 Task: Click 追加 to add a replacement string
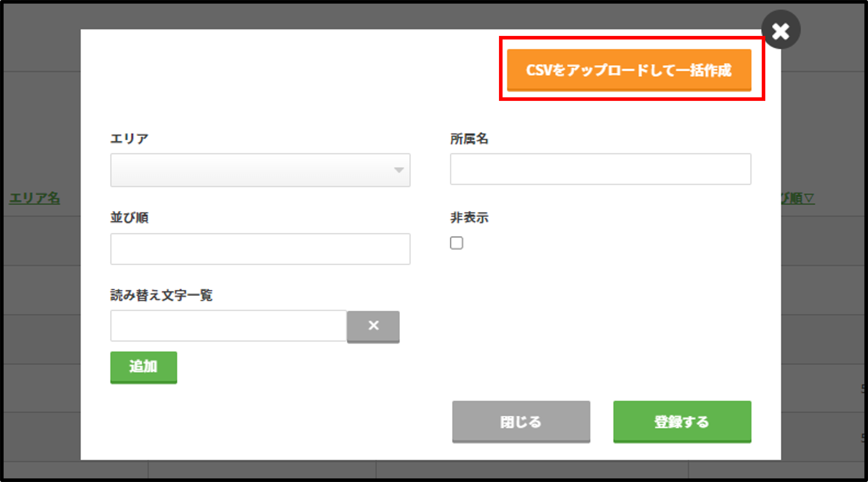click(x=143, y=367)
